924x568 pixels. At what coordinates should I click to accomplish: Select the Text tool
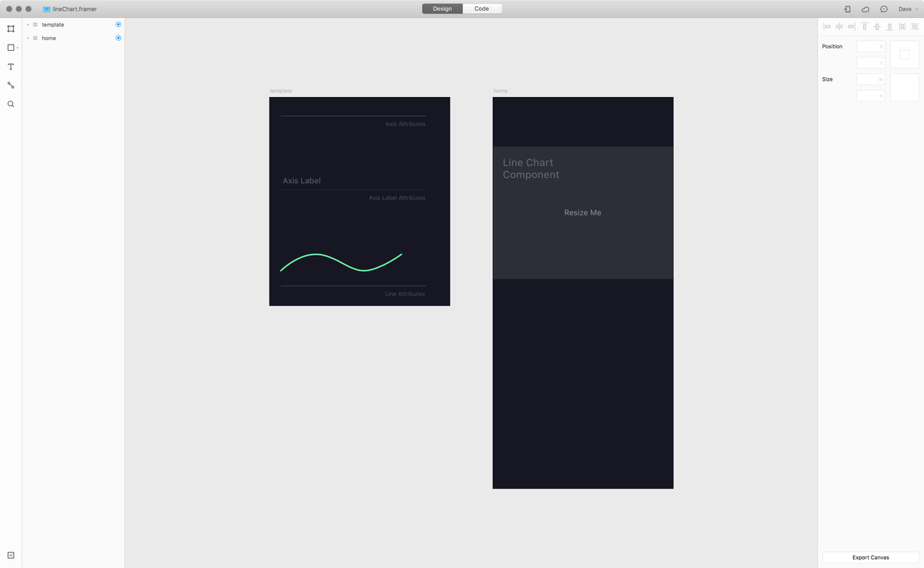tap(11, 67)
